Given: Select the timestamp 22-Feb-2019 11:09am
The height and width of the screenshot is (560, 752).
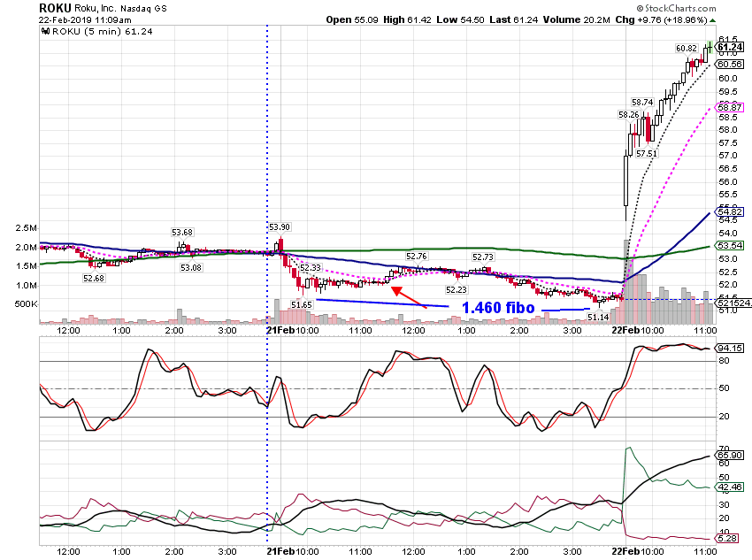Looking at the screenshot, I should pyautogui.click(x=85, y=20).
